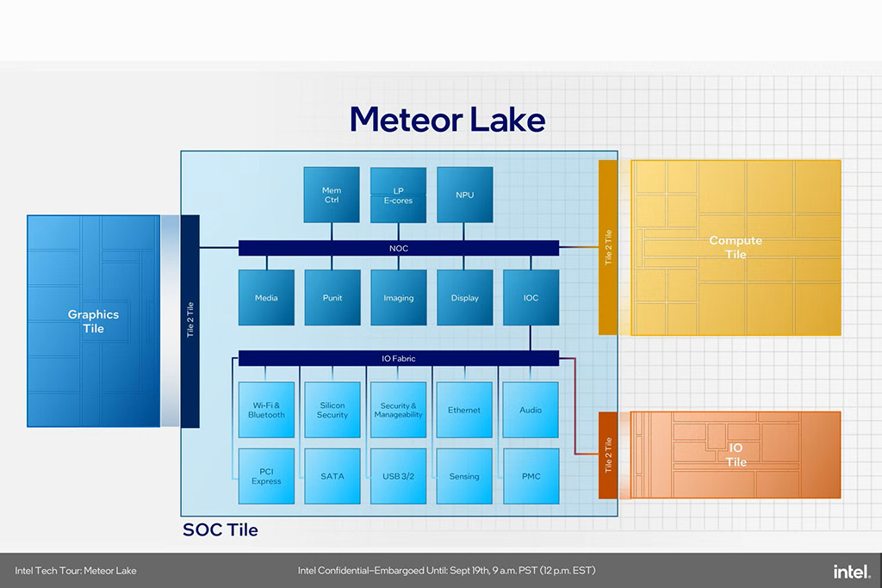This screenshot has width=882, height=588.
Task: Click the USB 3/2 block
Action: (x=398, y=476)
